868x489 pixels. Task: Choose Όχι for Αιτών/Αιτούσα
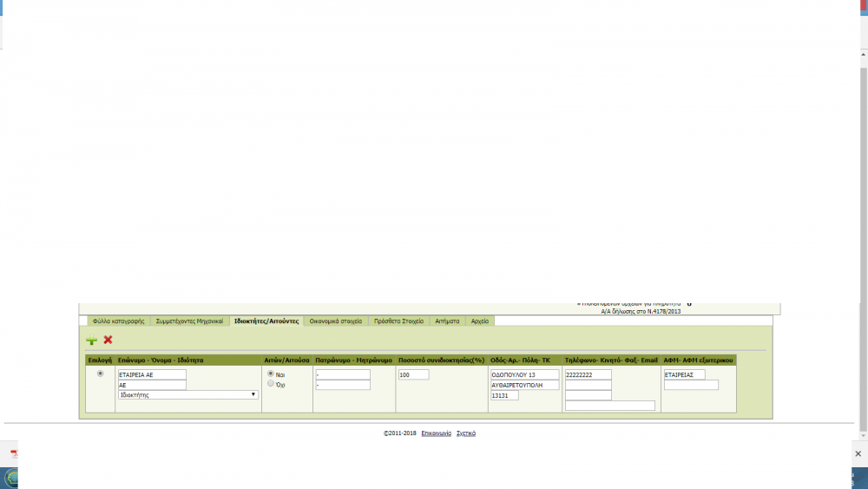pyautogui.click(x=271, y=383)
